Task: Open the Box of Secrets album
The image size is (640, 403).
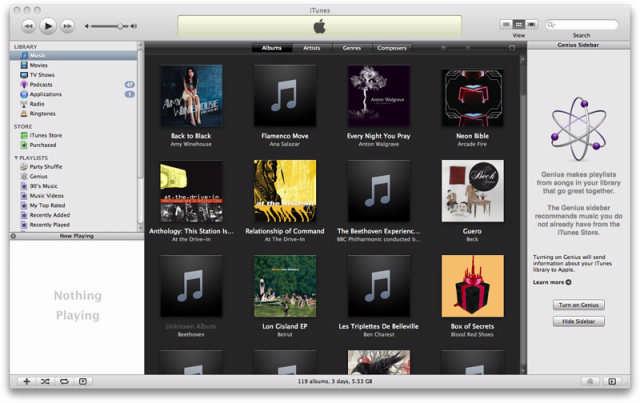Action: [x=473, y=286]
